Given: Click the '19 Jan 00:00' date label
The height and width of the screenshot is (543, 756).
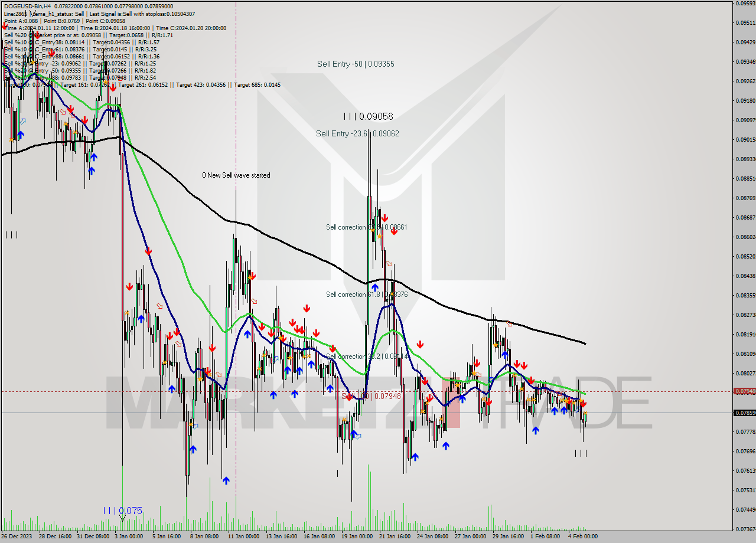Looking at the screenshot, I should [357, 537].
